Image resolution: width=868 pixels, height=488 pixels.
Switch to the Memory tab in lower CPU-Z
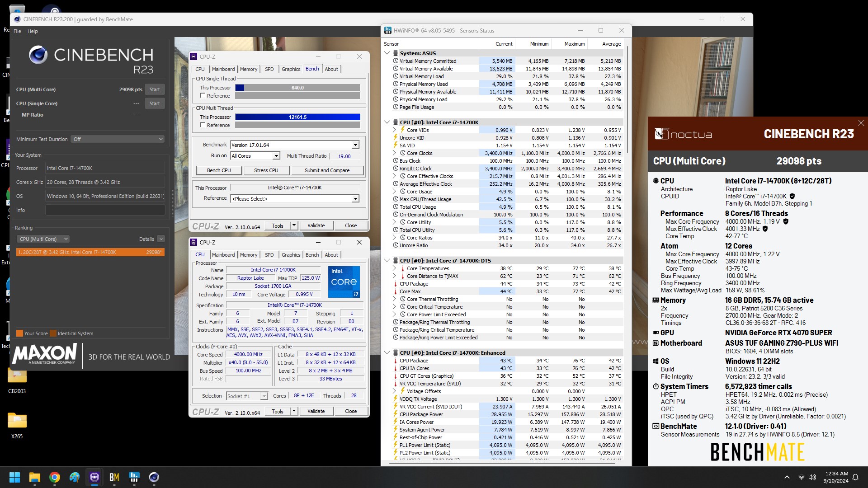point(249,255)
